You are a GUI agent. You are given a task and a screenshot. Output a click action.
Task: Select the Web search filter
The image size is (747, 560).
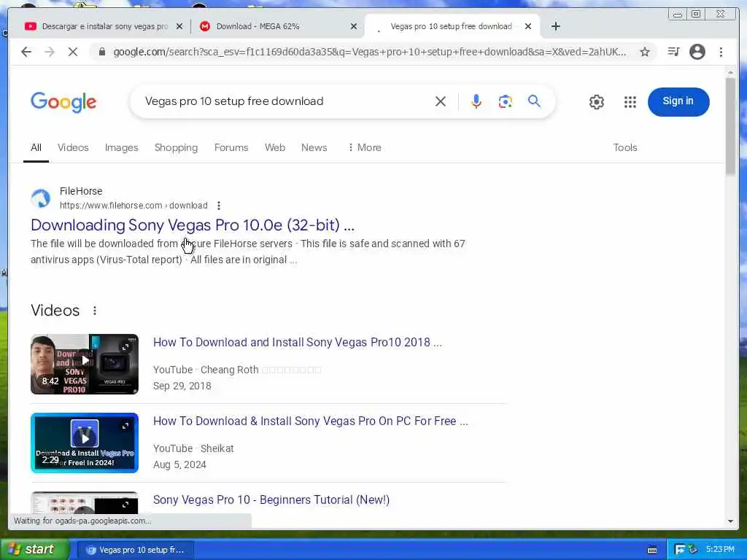tap(275, 147)
